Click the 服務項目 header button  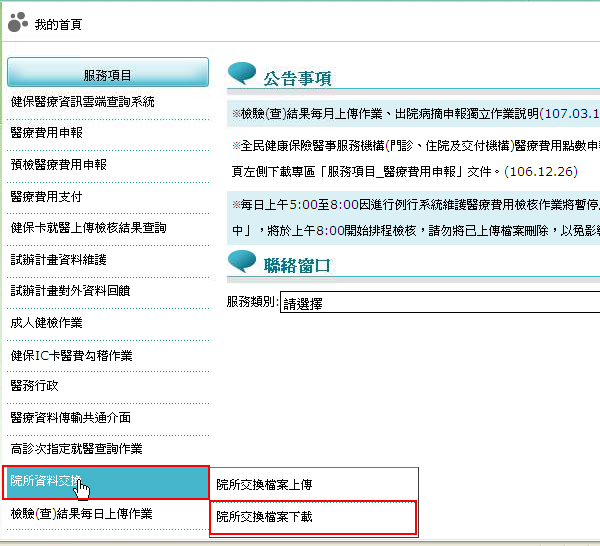[108, 73]
